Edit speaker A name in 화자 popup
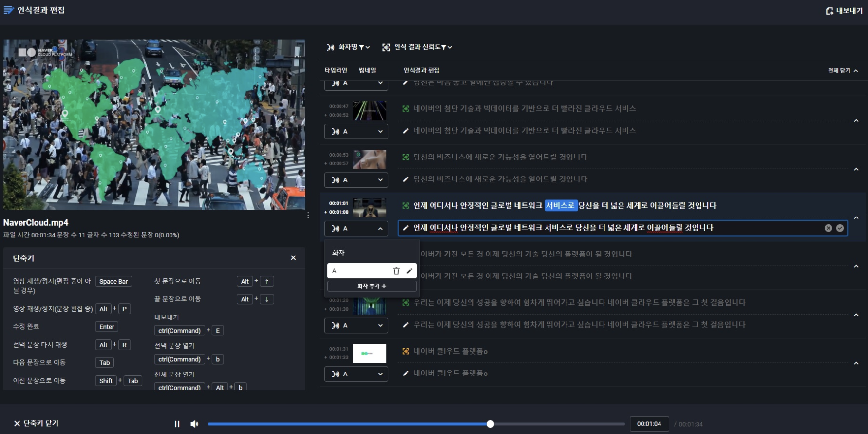The image size is (868, 434). coord(409,271)
